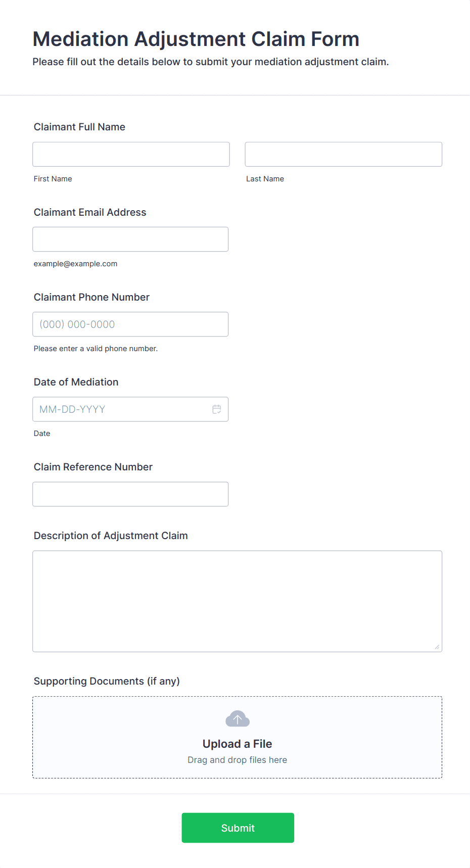This screenshot has height=868, width=470.
Task: Click the Claimant Phone Number field
Action: pos(130,324)
